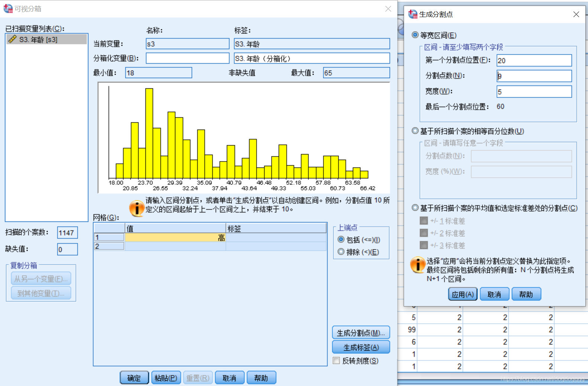This screenshot has width=588, height=386.
Task: Click the info icon in 生成分割点 dialog
Action: point(418,265)
